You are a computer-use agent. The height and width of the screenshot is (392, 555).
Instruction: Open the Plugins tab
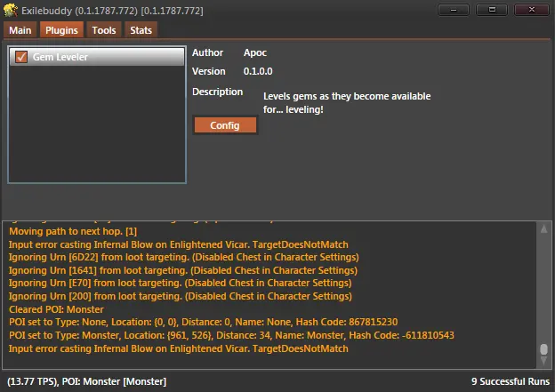61,30
